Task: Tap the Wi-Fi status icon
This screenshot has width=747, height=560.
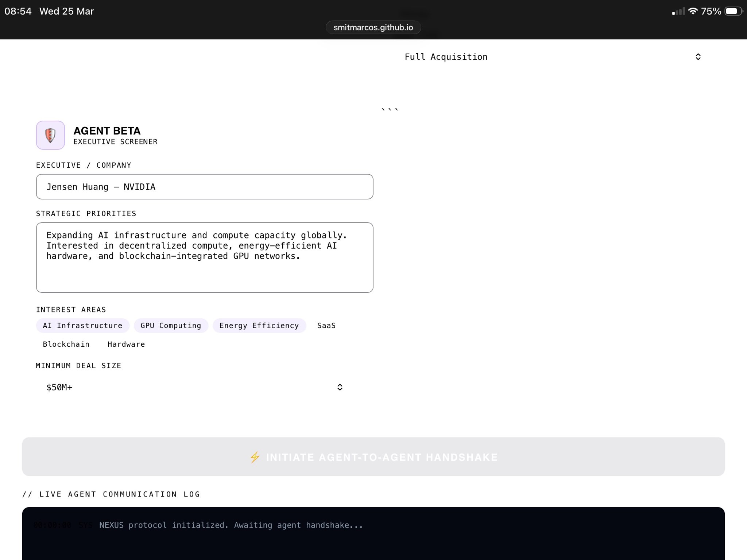Action: 693,11
